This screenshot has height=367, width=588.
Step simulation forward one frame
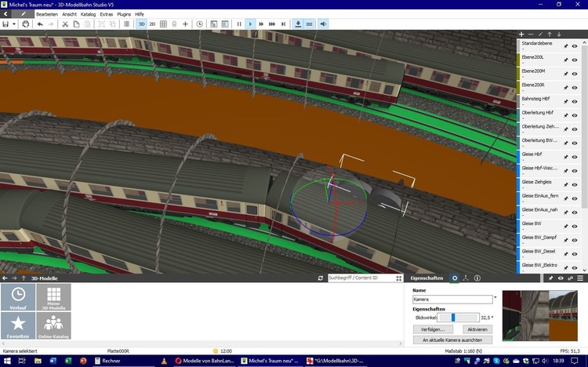pyautogui.click(x=283, y=24)
